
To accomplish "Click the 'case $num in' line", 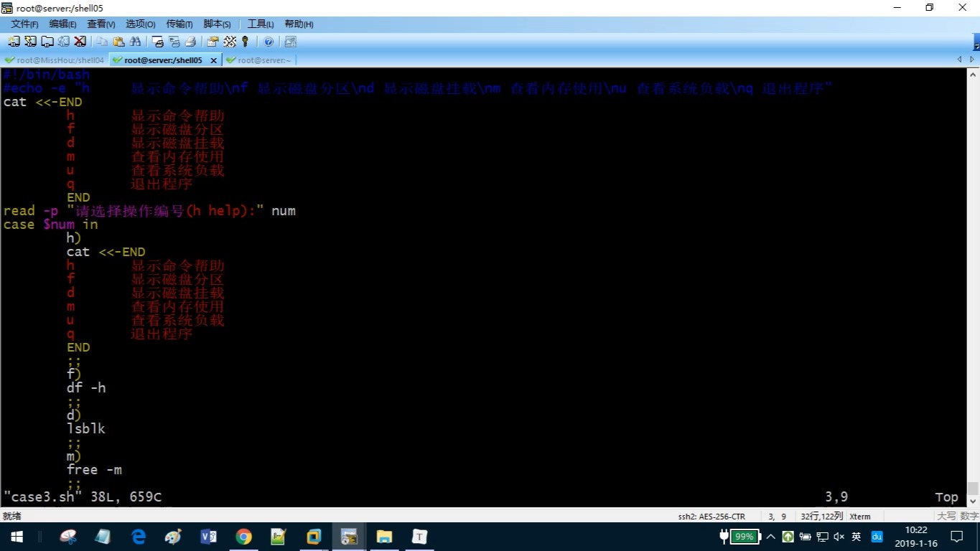I will (x=50, y=225).
